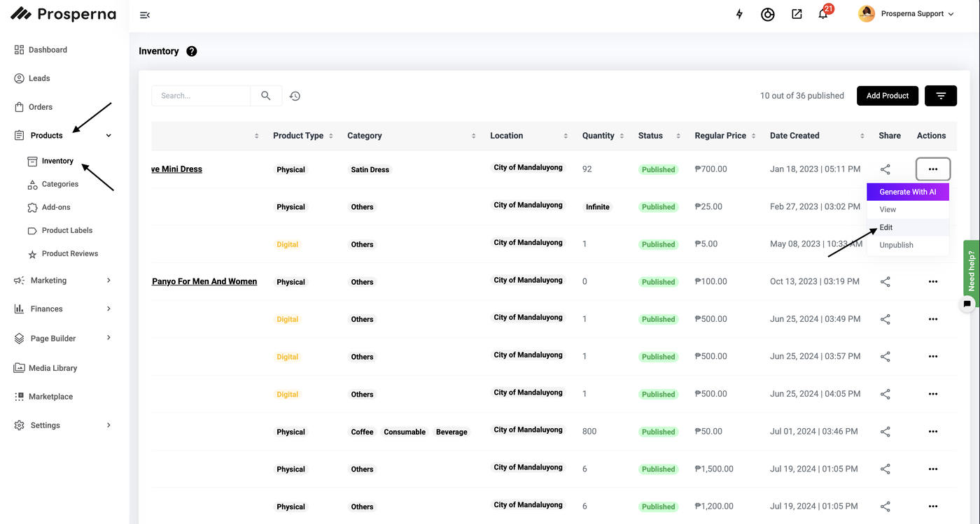Image resolution: width=980 pixels, height=524 pixels.
Task: Share the Mini Dress product via share icon
Action: tap(885, 169)
